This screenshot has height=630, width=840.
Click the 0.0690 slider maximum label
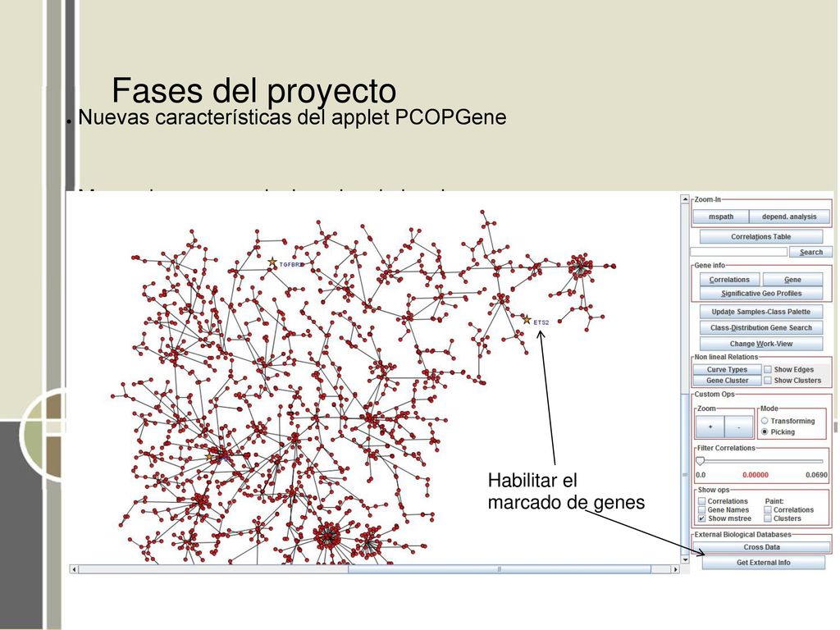pos(816,475)
